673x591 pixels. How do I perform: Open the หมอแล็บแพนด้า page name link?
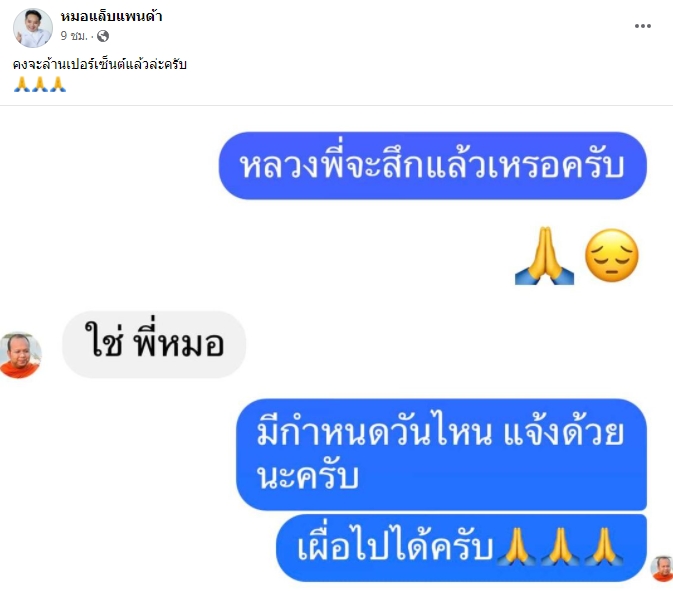coord(111,17)
